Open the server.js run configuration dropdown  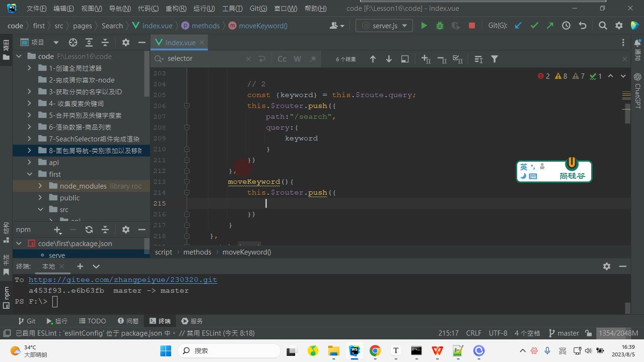(x=384, y=26)
